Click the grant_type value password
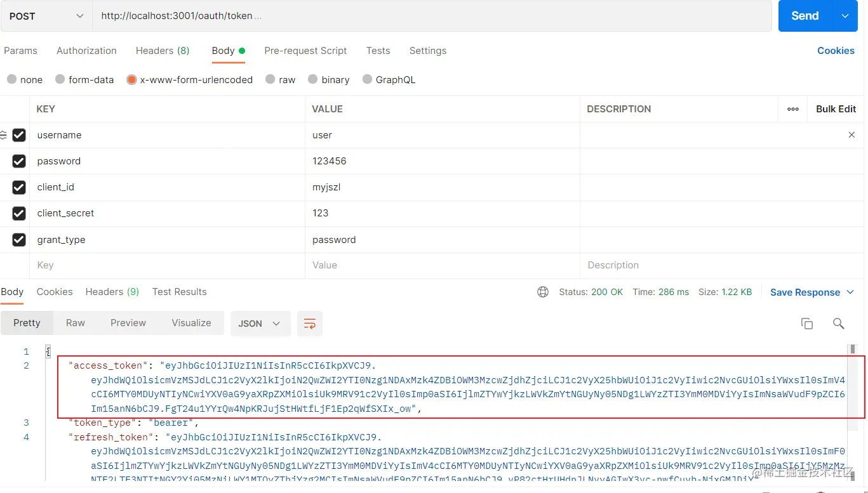This screenshot has height=493, width=868. click(443, 239)
